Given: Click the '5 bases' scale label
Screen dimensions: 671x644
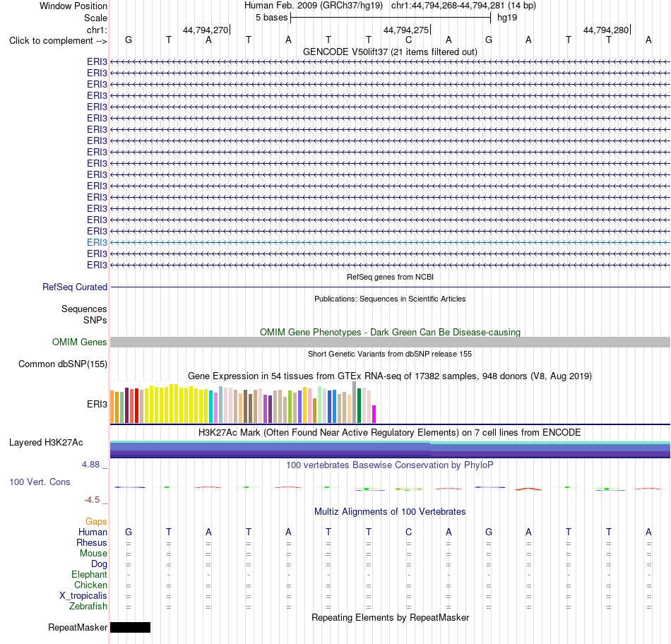Looking at the screenshot, I should 272,18.
